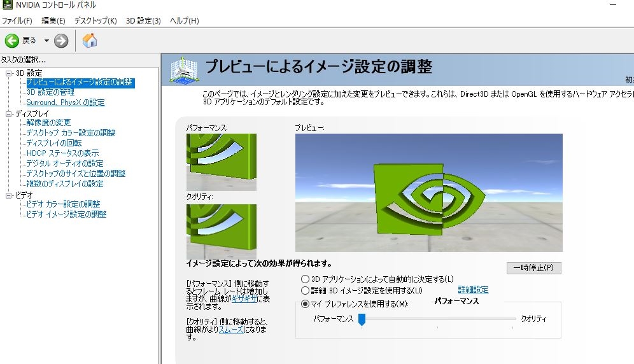Minimize the NVIDIA control panel window
634x364 pixels.
click(x=613, y=5)
